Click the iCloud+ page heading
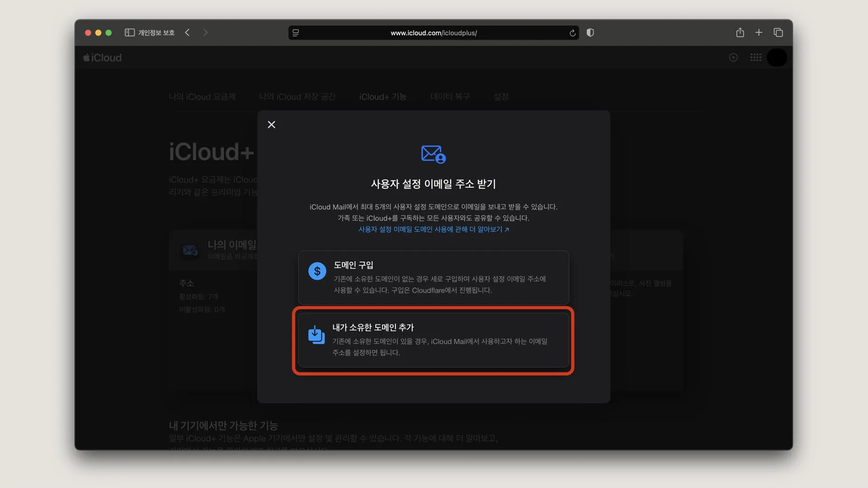The image size is (868, 488). coord(212,152)
